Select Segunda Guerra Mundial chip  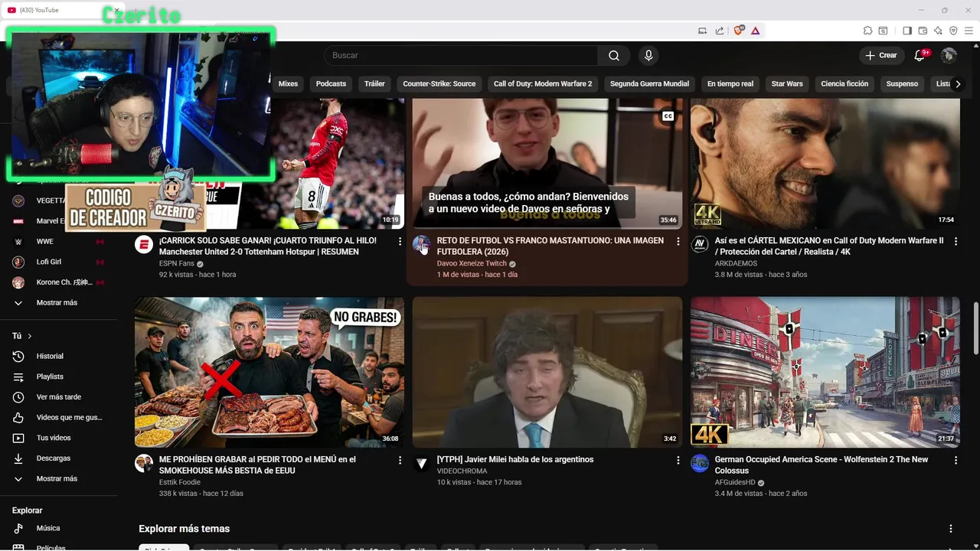(x=649, y=84)
